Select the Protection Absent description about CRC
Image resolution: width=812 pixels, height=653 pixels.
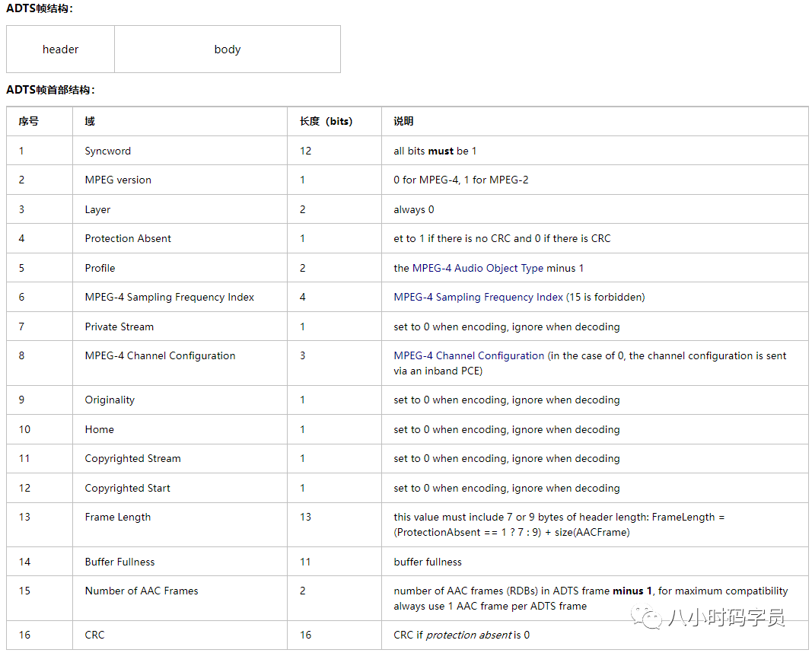click(502, 238)
